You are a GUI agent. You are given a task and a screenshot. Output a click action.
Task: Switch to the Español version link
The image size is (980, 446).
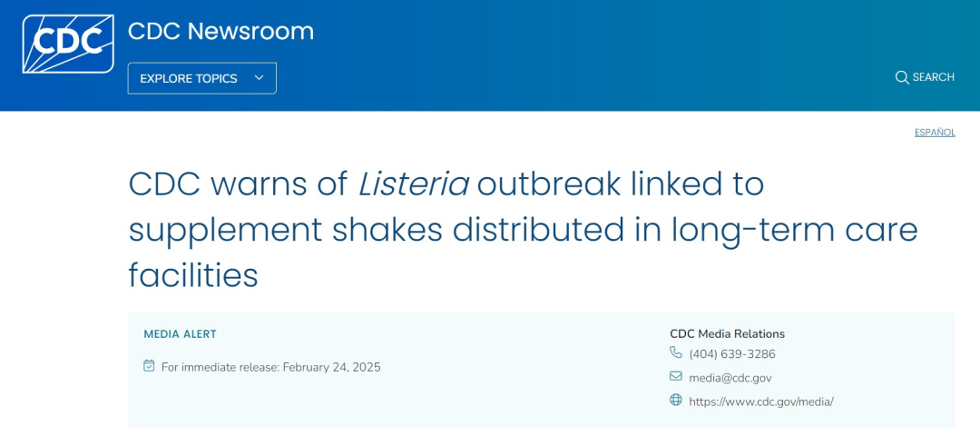[x=935, y=133]
